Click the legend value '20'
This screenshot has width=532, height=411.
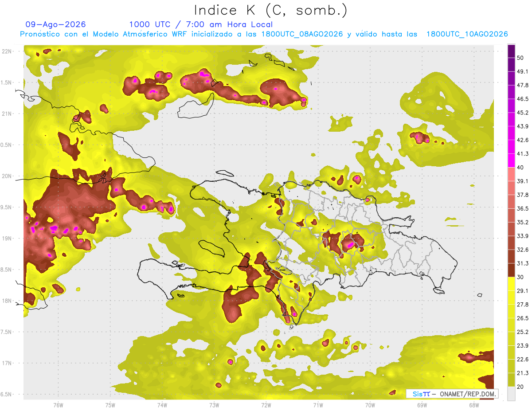[520, 387]
